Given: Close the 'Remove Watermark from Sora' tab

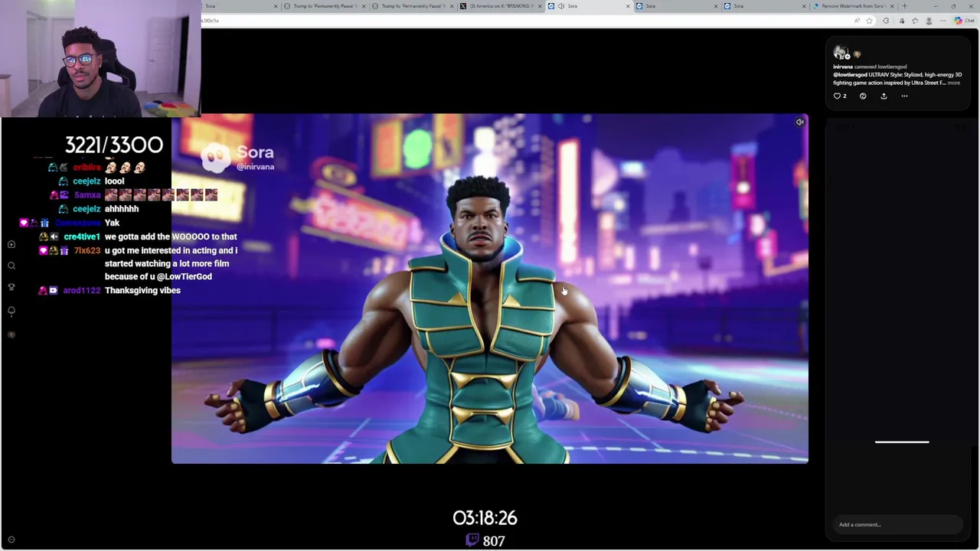Looking at the screenshot, I should click(x=892, y=6).
